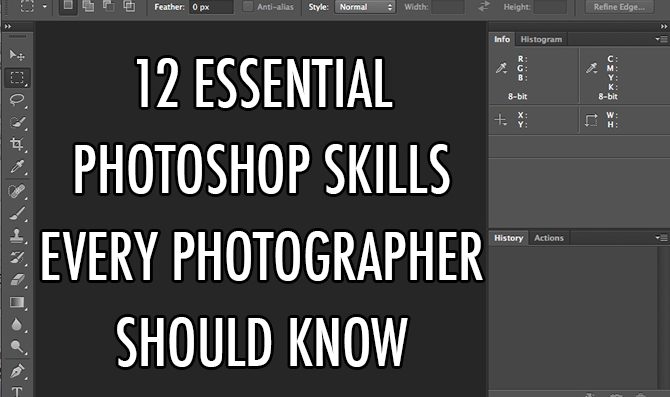This screenshot has height=397, width=670.
Task: Click the CMYK readout eyedropper in Info panel
Action: click(x=592, y=68)
